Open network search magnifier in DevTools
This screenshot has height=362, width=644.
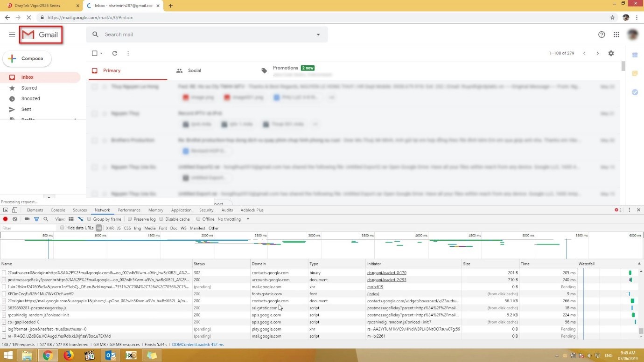tap(46, 219)
